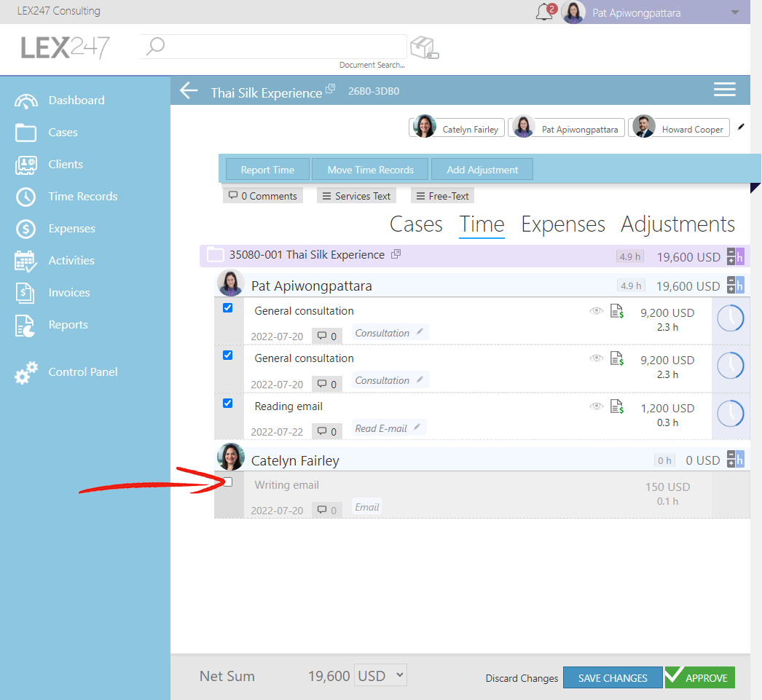
Task: Select Pat Apiwongpattara participant chip
Action: pyautogui.click(x=567, y=127)
